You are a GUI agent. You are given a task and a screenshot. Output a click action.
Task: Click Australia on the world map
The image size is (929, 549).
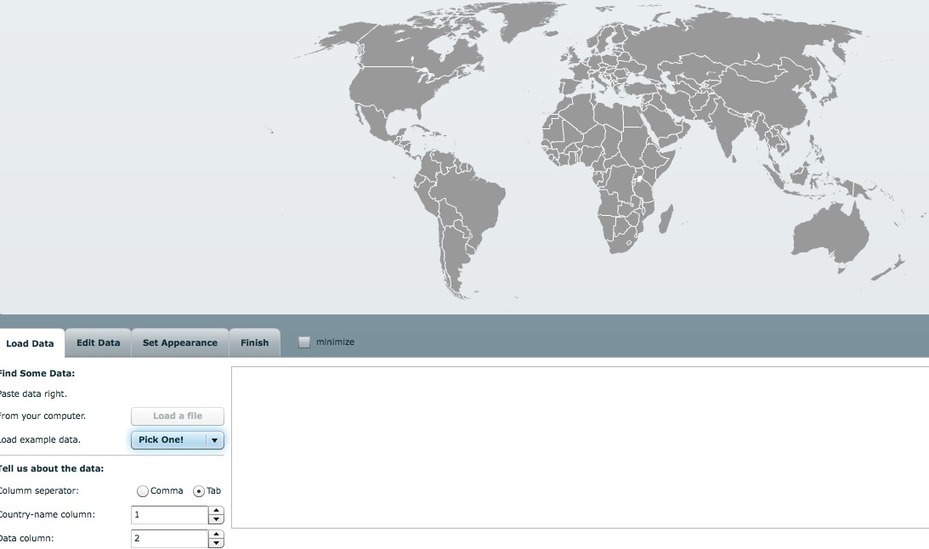click(830, 235)
